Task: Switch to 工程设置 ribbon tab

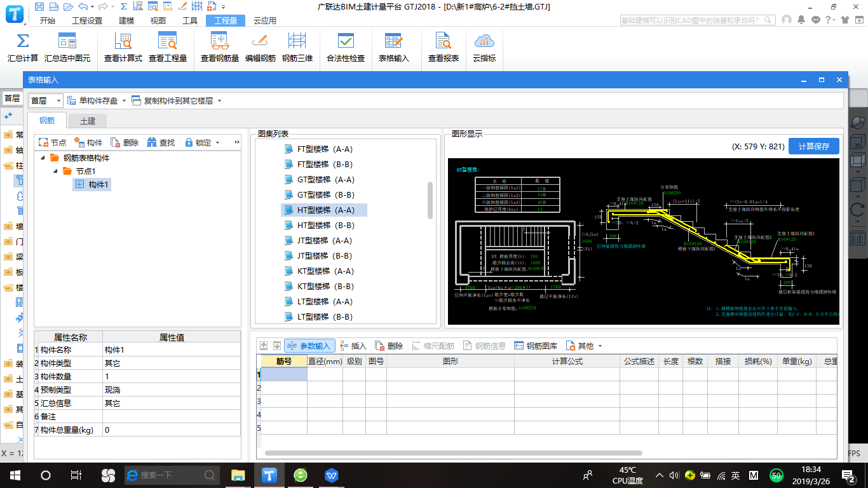Action: [87, 20]
